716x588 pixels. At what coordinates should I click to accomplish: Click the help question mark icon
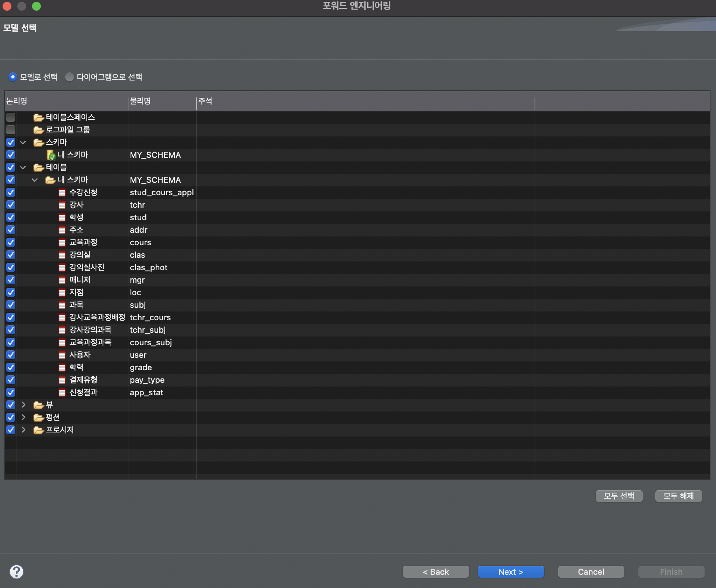[17, 571]
